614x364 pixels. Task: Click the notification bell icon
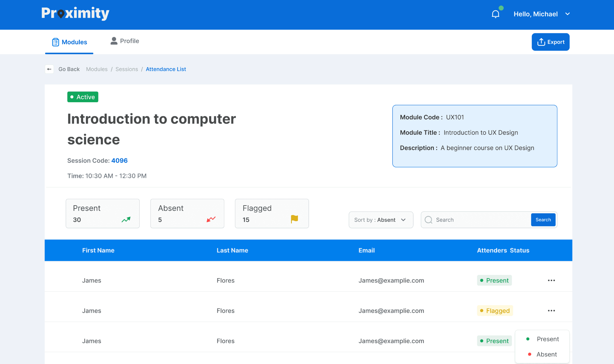pyautogui.click(x=495, y=14)
